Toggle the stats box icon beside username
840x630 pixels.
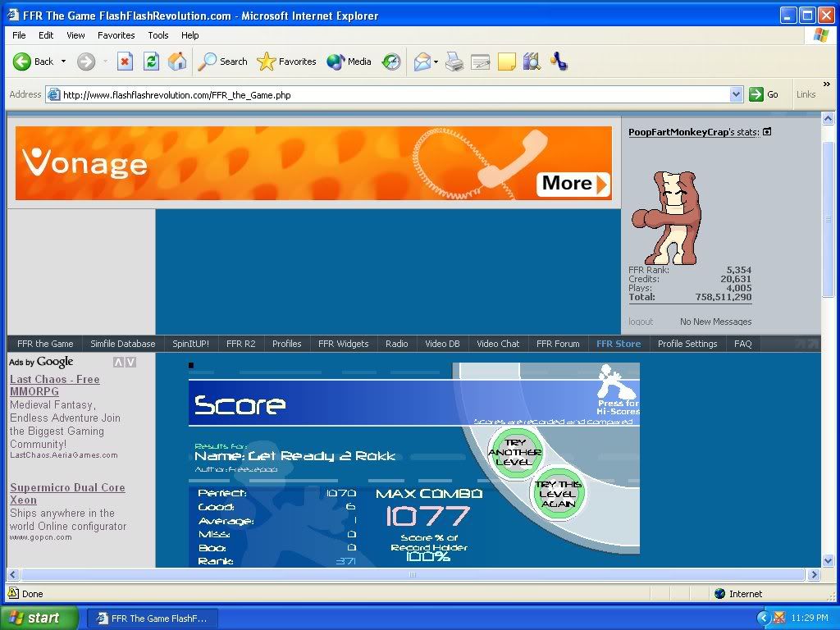(x=767, y=132)
